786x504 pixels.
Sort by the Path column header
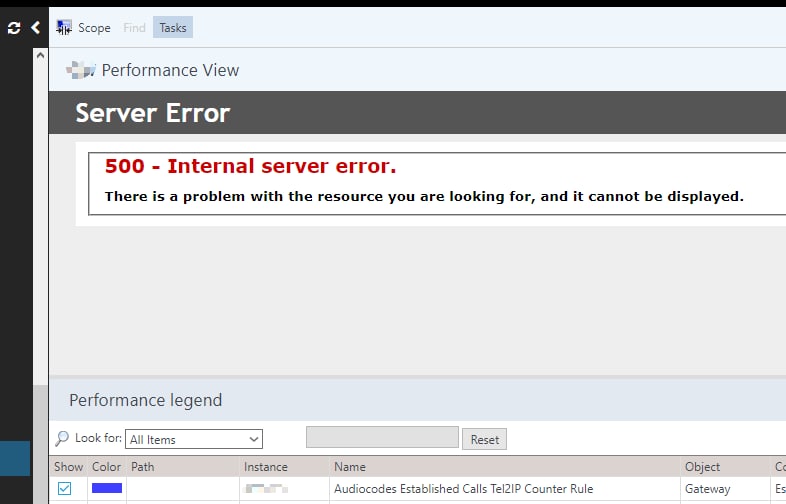183,467
